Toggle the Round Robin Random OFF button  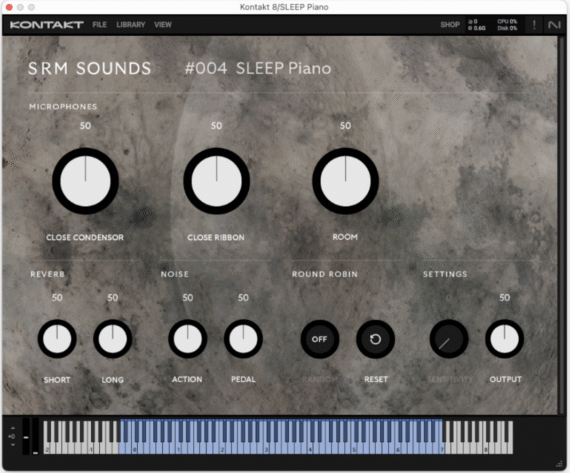(320, 339)
